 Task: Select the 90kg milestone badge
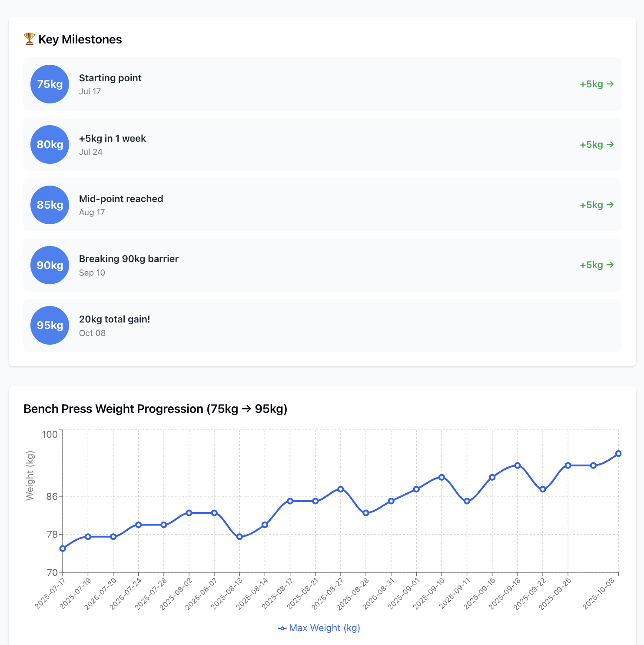pyautogui.click(x=49, y=265)
